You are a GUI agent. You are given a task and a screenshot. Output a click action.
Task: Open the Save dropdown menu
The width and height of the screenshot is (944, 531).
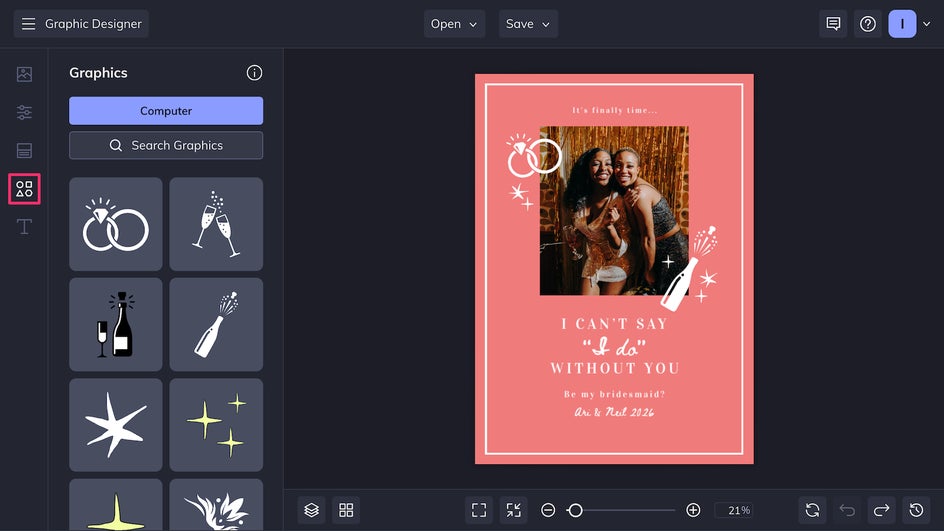point(528,23)
